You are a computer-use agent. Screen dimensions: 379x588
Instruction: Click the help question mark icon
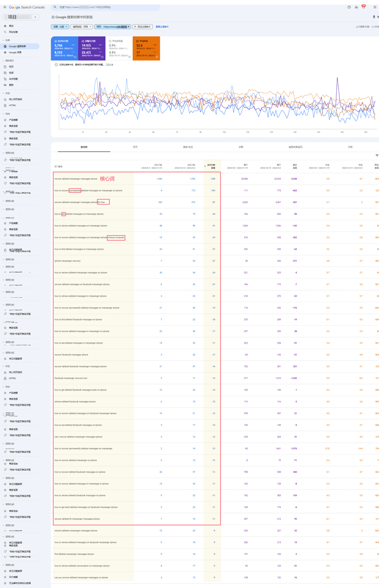[349, 7]
